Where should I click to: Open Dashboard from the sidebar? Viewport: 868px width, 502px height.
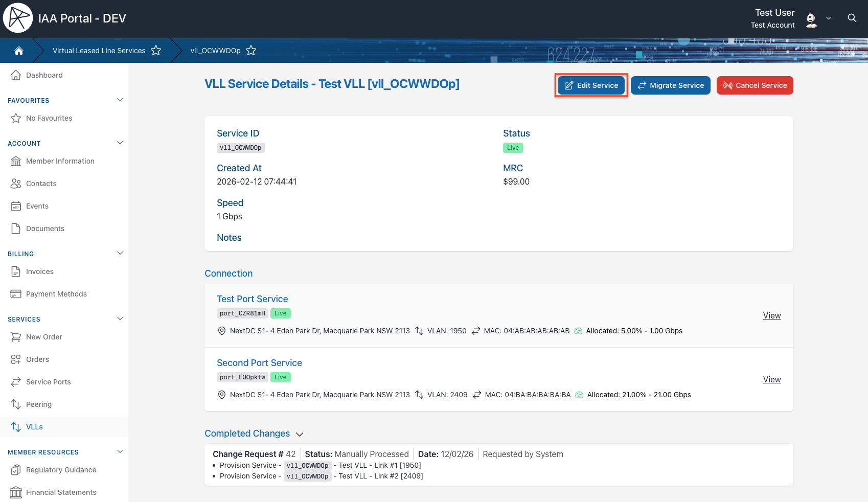point(44,75)
